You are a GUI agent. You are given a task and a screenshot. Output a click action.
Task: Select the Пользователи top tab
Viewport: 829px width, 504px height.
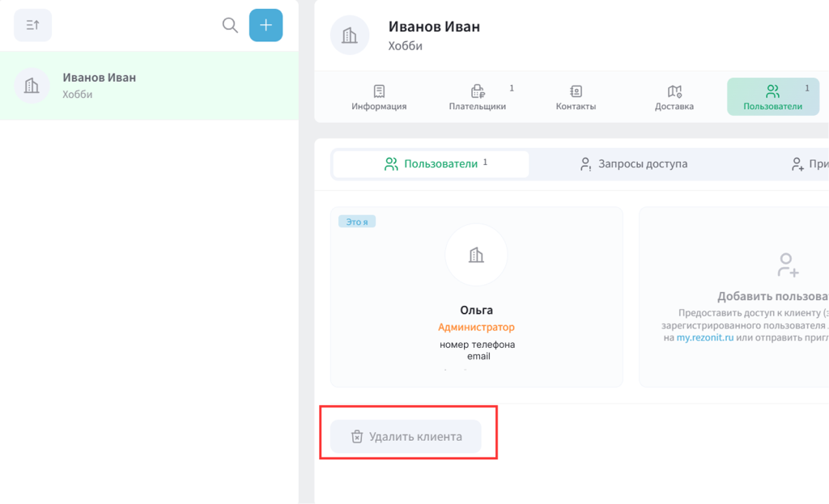[x=772, y=97]
